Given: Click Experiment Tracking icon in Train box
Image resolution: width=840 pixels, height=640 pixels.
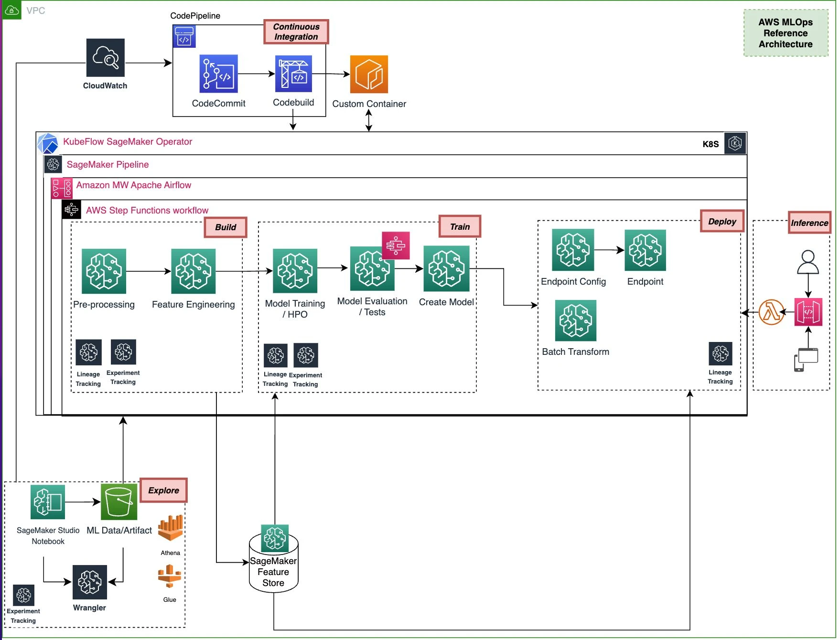Looking at the screenshot, I should coord(306,355).
